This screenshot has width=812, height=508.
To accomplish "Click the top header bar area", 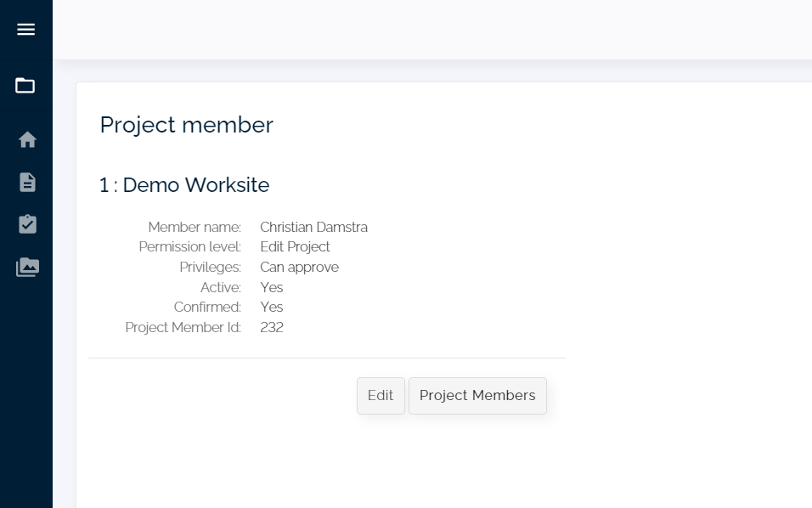I will pyautogui.click(x=433, y=29).
